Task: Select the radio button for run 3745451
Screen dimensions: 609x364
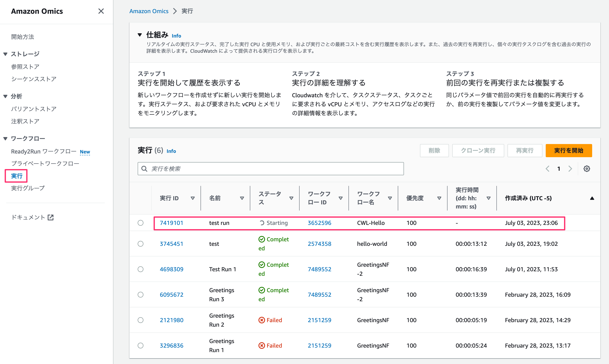Action: click(x=141, y=244)
